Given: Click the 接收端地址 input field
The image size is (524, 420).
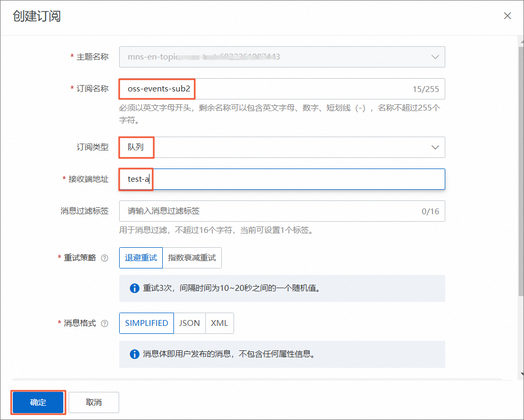Looking at the screenshot, I should click(x=282, y=179).
